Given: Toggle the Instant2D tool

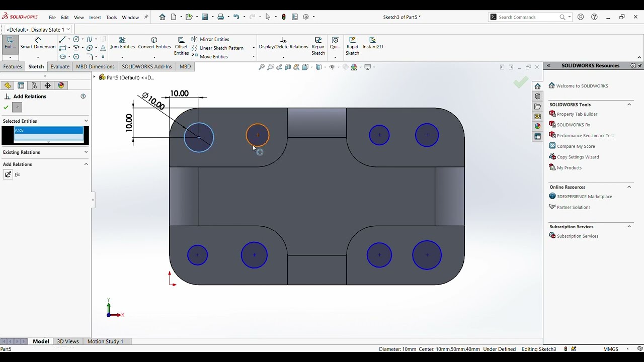Looking at the screenshot, I should (x=372, y=43).
